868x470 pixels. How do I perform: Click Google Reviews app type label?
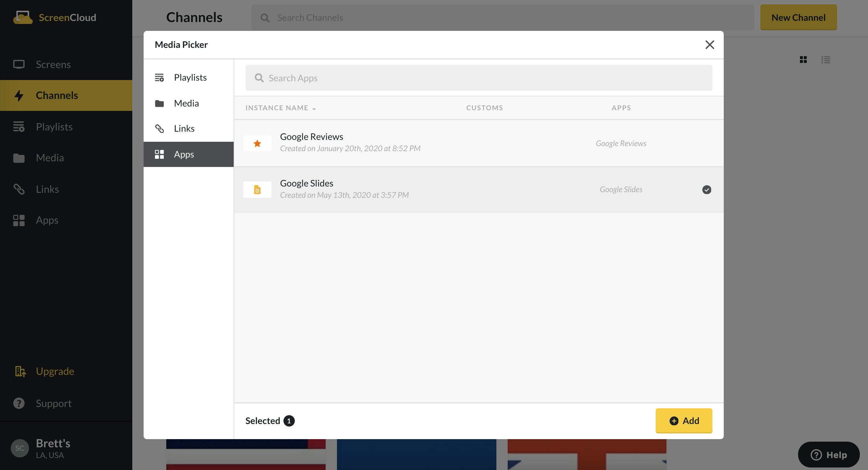click(621, 143)
